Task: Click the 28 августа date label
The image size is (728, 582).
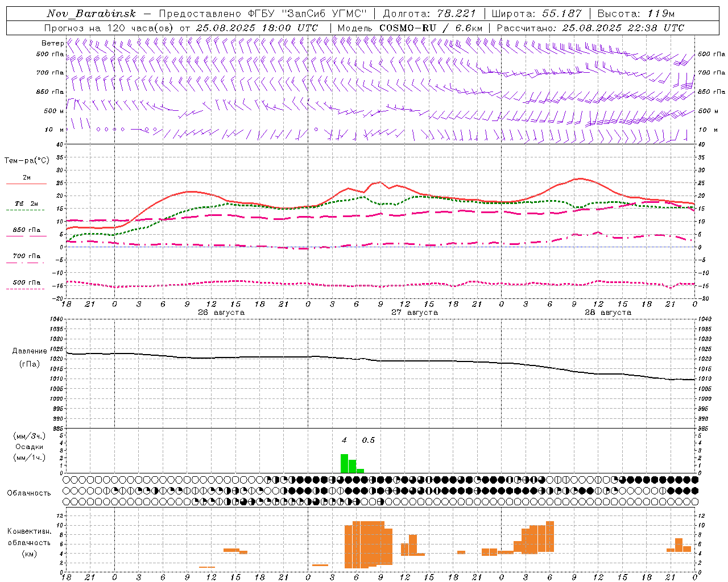Action: (x=608, y=313)
